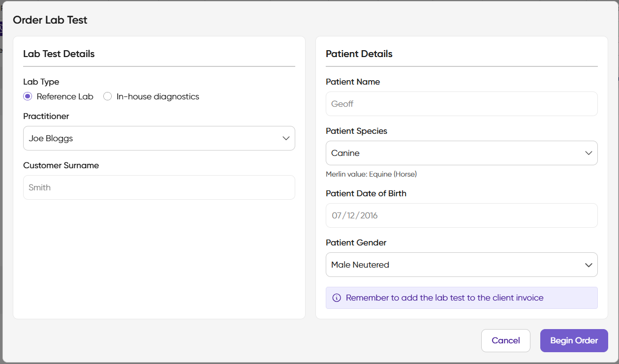619x364 pixels.
Task: Focus the Patient Name field containing Geoff
Action: click(x=461, y=104)
